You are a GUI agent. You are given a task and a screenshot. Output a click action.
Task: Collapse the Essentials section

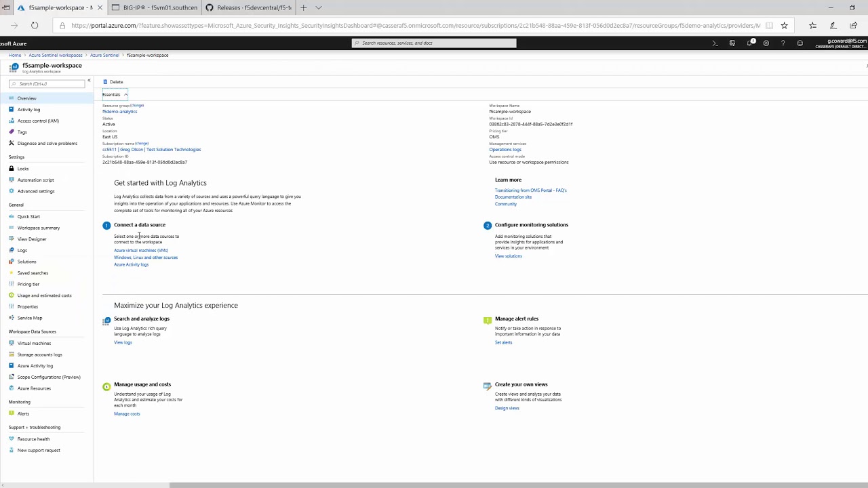(x=115, y=95)
